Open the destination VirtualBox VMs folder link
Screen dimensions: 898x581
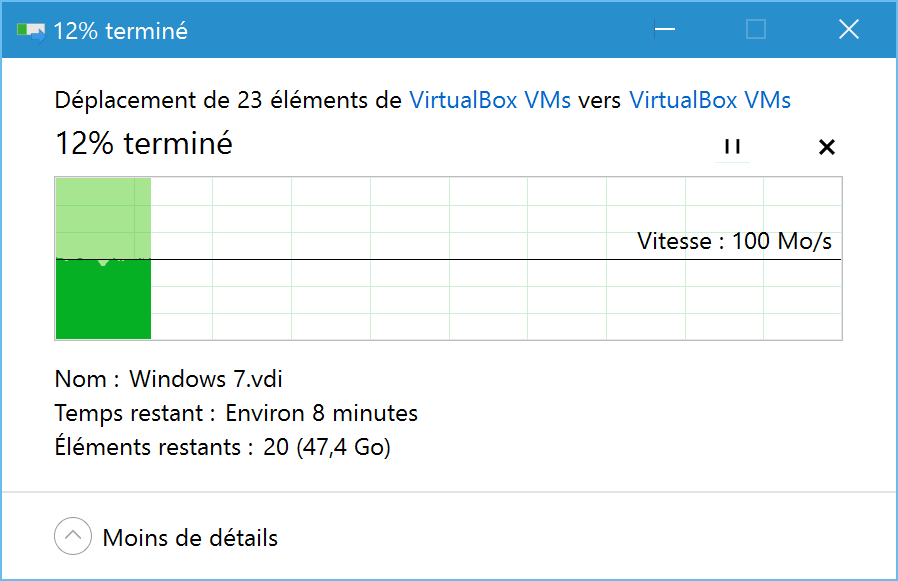[710, 100]
